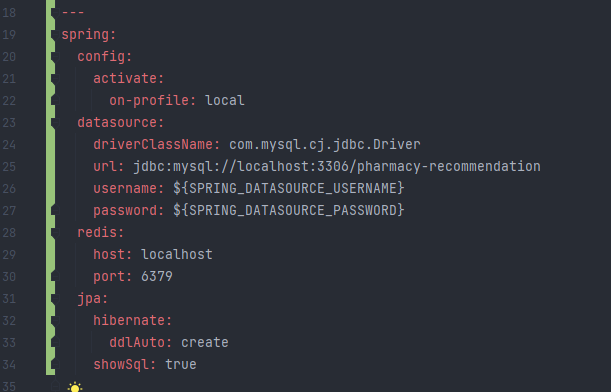Click line number 25 in the gutter

click(9, 167)
